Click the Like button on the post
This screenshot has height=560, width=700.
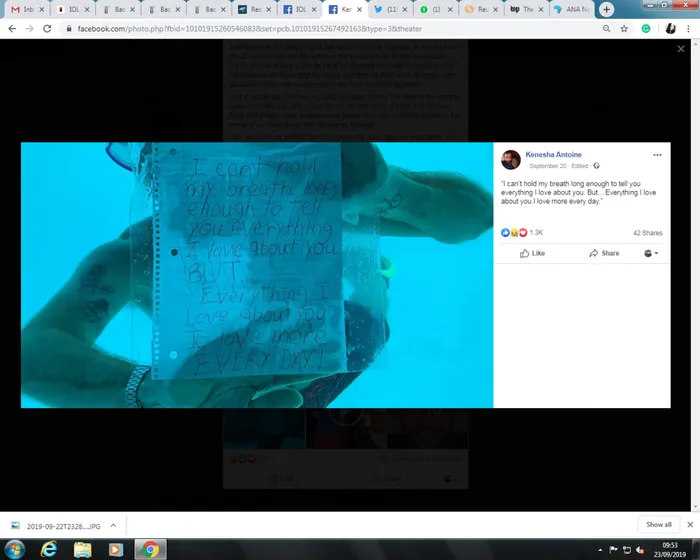[532, 254]
